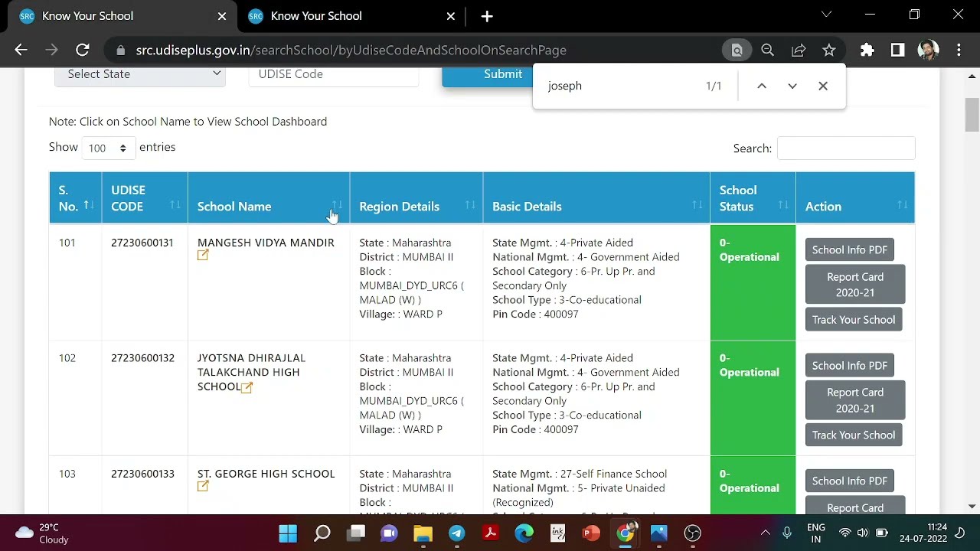
Task: Show hidden tray icons chevron
Action: click(765, 533)
